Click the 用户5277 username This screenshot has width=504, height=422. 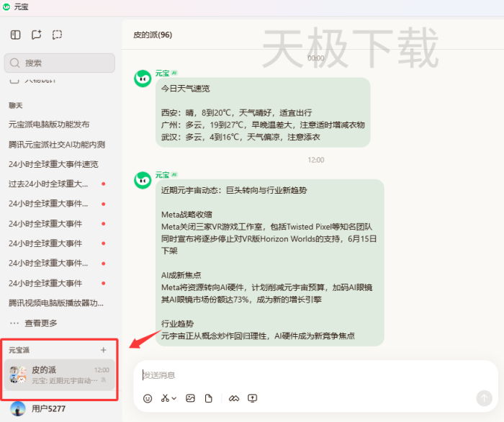click(48, 409)
